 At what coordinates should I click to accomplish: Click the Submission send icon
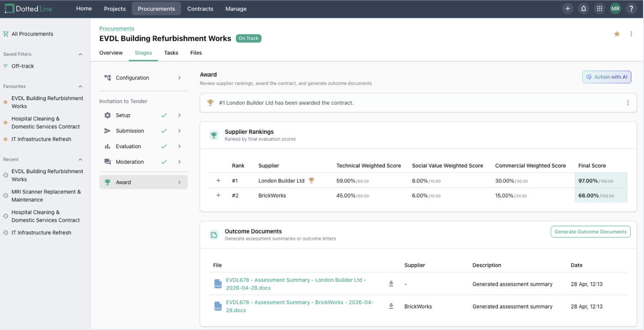(x=108, y=131)
